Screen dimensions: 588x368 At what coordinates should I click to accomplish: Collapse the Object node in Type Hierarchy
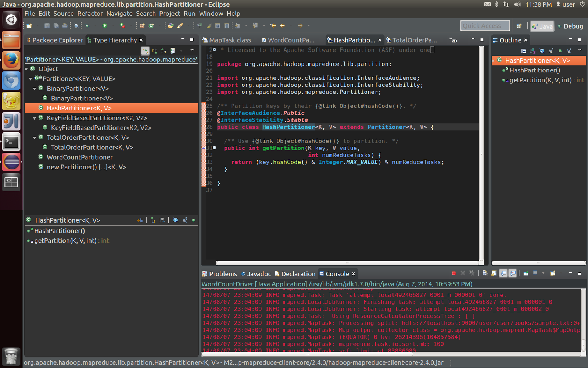click(26, 69)
